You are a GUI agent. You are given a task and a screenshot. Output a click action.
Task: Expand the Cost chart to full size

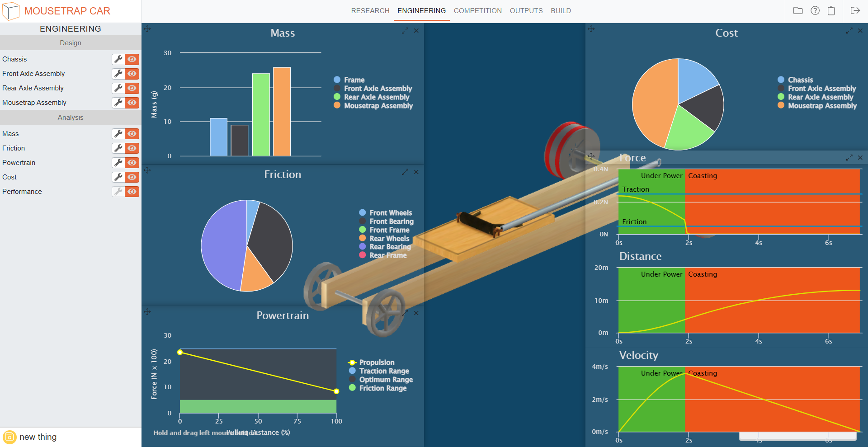tap(849, 31)
